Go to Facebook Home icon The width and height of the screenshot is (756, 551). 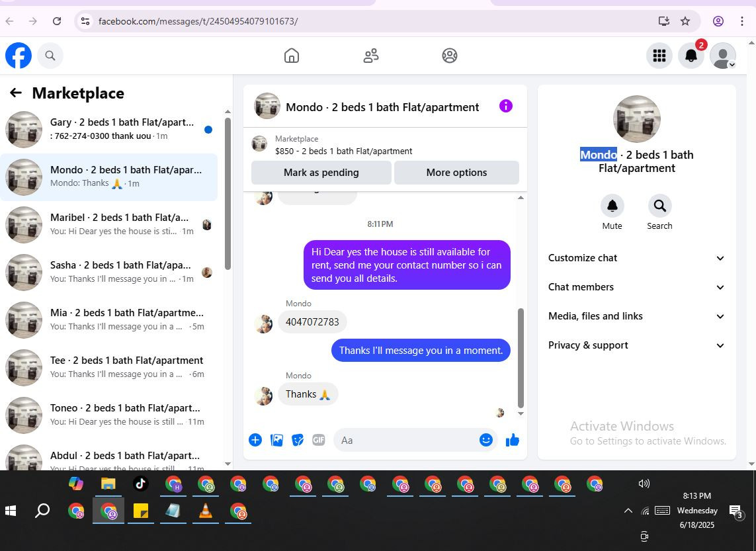pos(291,56)
